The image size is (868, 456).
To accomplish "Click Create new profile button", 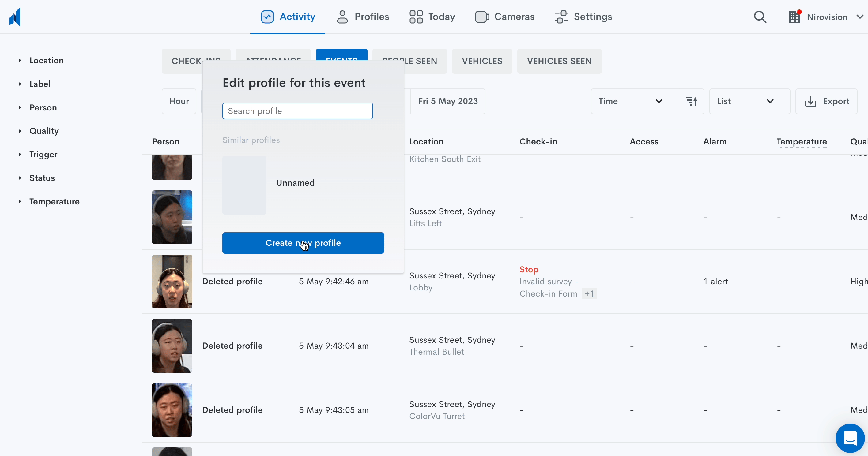I will coord(303,243).
